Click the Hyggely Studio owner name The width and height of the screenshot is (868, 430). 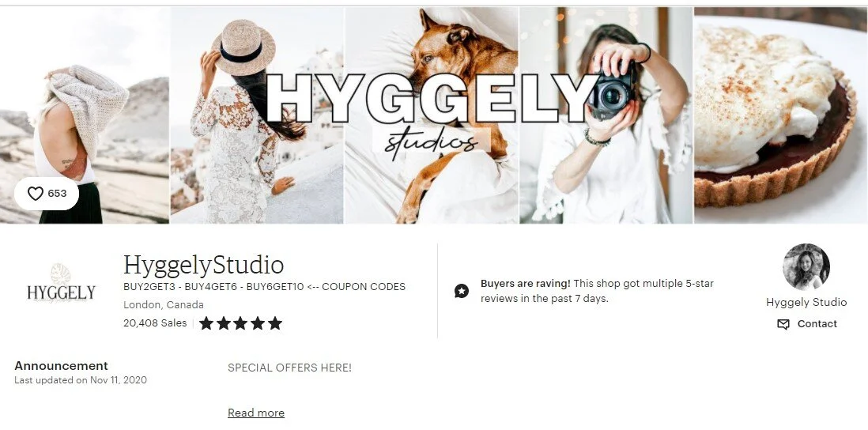(806, 302)
